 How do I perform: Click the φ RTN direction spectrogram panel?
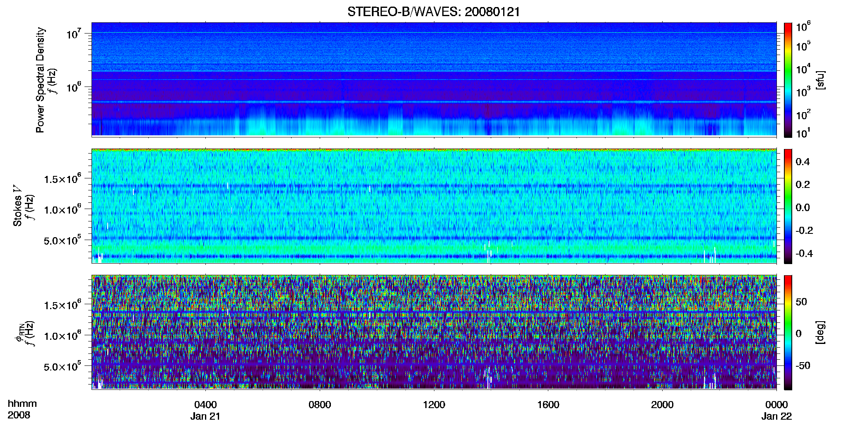(434, 332)
